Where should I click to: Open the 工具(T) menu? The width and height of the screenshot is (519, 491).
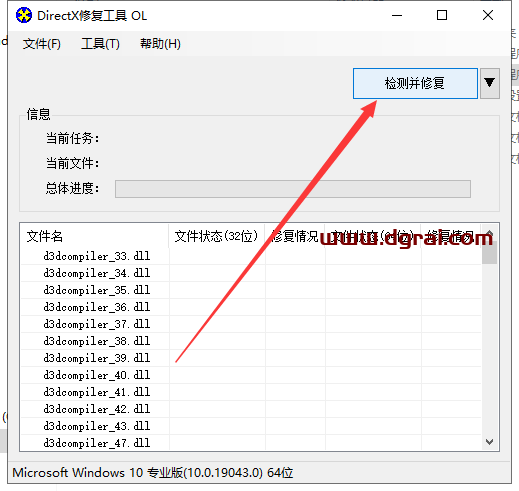coord(100,44)
